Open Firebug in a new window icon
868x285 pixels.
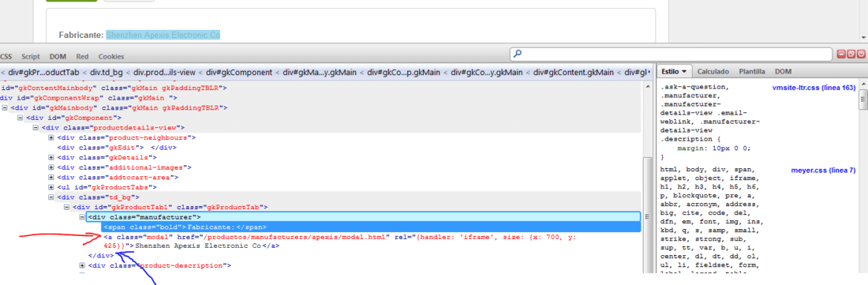tap(852, 54)
